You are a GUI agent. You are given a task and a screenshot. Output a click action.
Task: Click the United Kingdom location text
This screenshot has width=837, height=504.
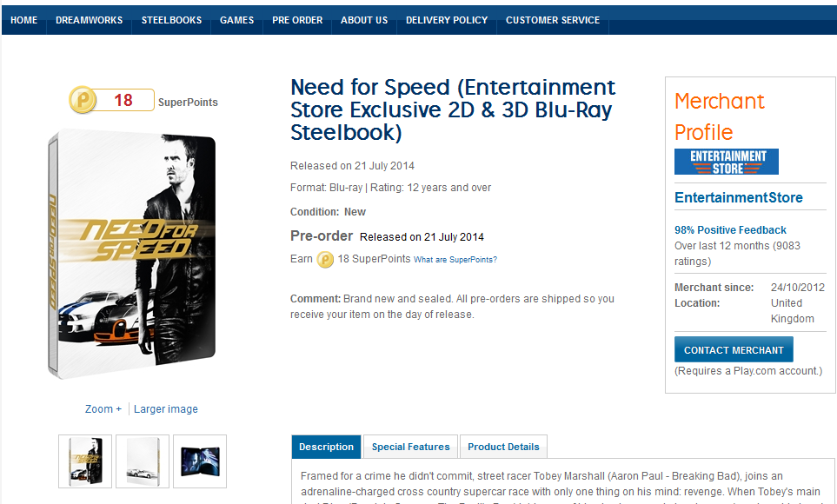point(792,311)
